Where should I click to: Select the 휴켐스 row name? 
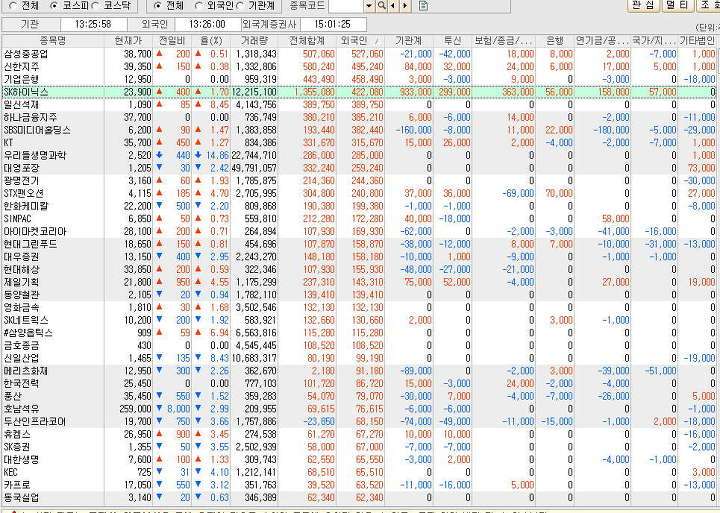click(17, 434)
